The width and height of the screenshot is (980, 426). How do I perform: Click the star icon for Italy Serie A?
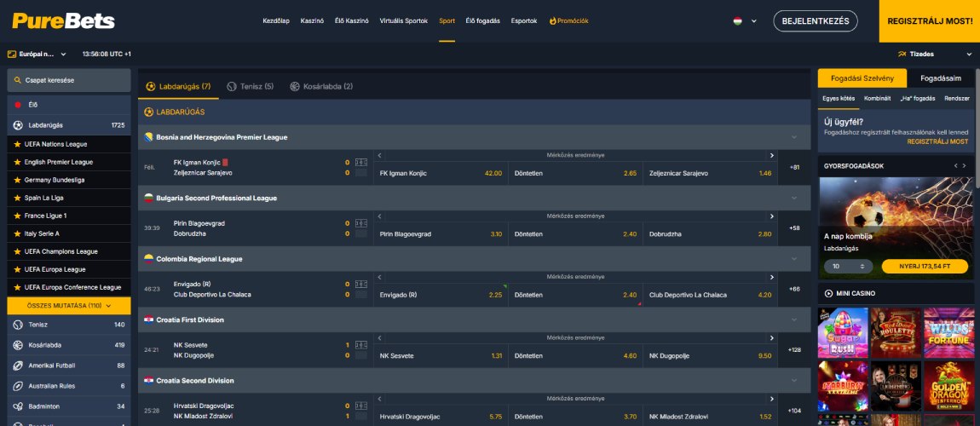18,233
